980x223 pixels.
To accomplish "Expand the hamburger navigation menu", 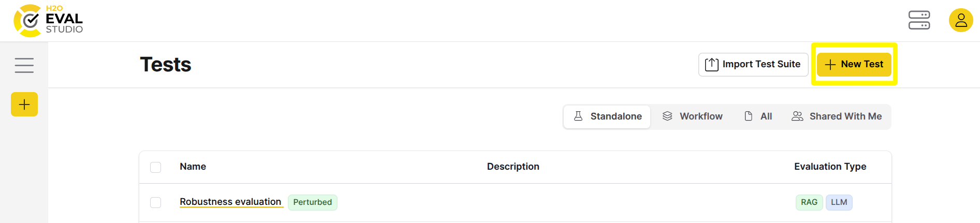I will tap(24, 65).
